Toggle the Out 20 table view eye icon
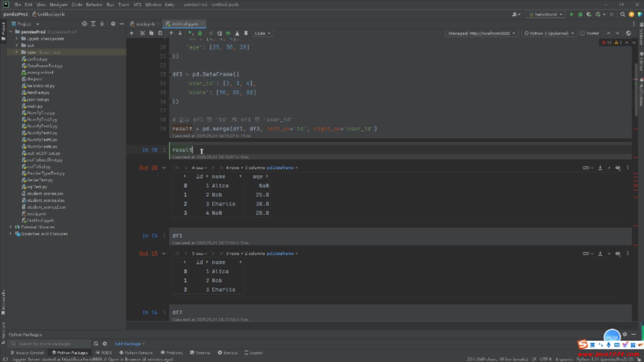Image resolution: width=644 pixels, height=362 pixels. (618, 168)
